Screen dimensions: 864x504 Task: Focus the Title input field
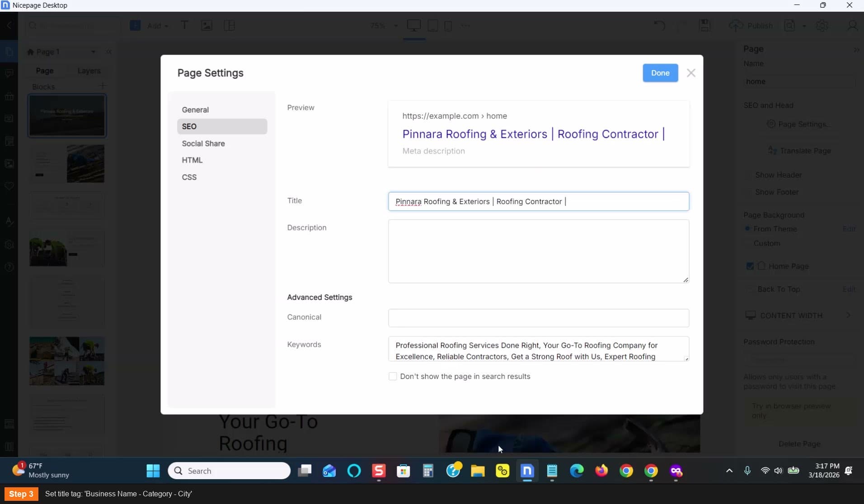click(539, 201)
